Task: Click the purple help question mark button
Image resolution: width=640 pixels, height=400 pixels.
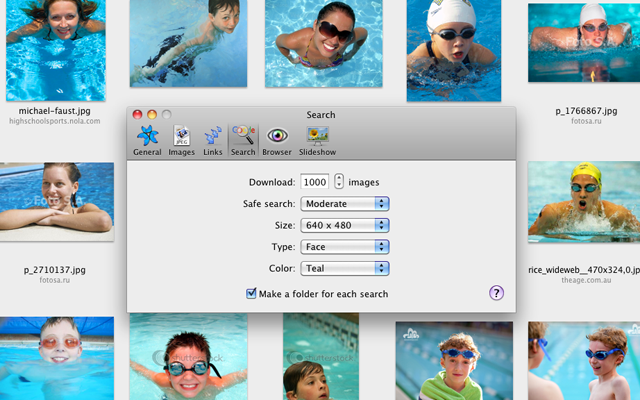Action: coord(496,293)
